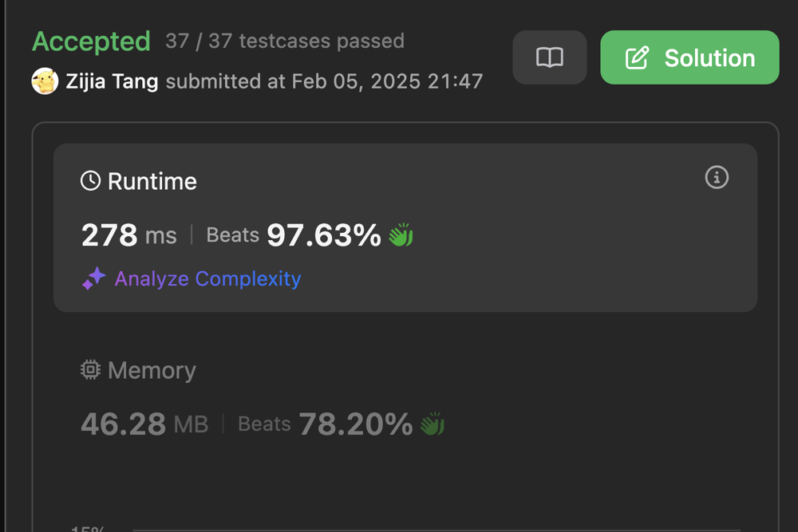Click the sparkle icon before Analyze Complexity
The height and width of the screenshot is (532, 798).
coord(93,278)
